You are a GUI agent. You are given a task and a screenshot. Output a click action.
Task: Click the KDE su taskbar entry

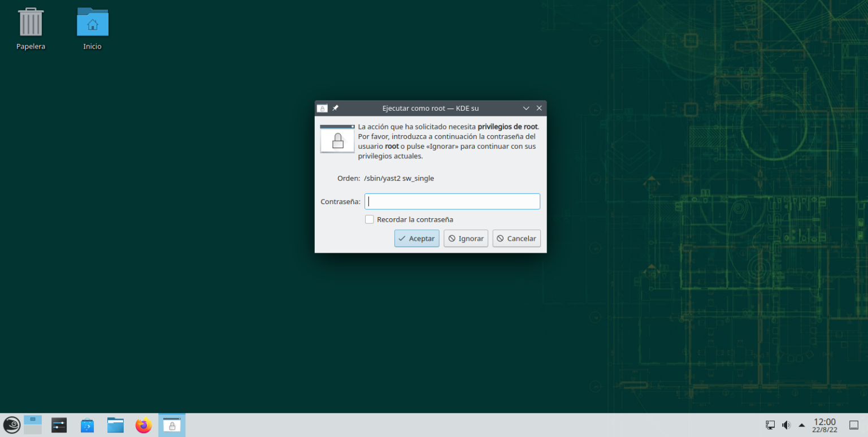(x=172, y=425)
